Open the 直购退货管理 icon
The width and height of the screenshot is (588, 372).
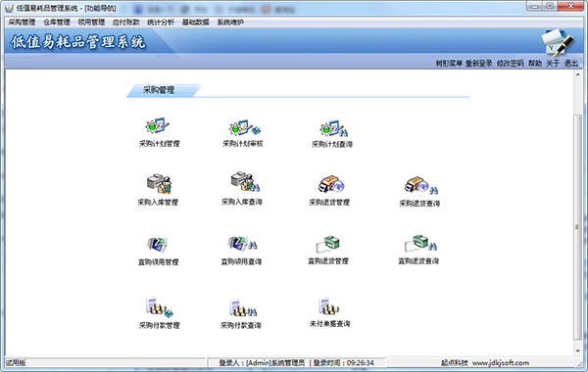click(328, 244)
